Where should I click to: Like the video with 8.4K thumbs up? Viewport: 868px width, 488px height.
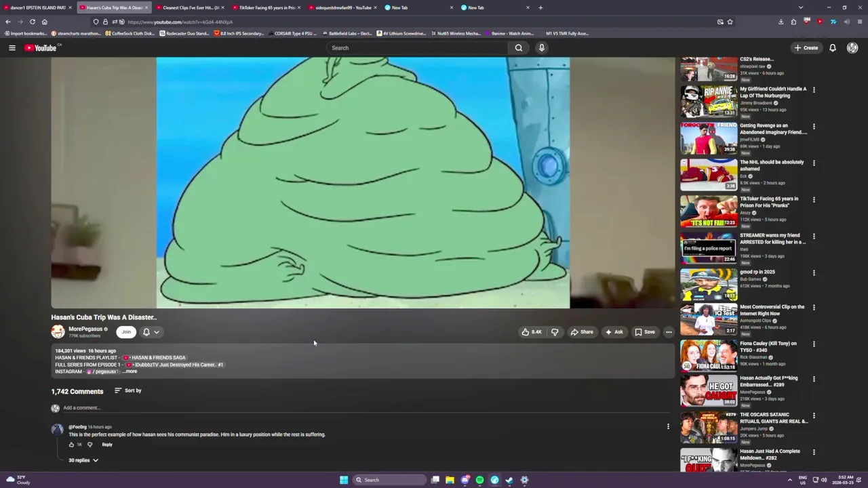(532, 332)
